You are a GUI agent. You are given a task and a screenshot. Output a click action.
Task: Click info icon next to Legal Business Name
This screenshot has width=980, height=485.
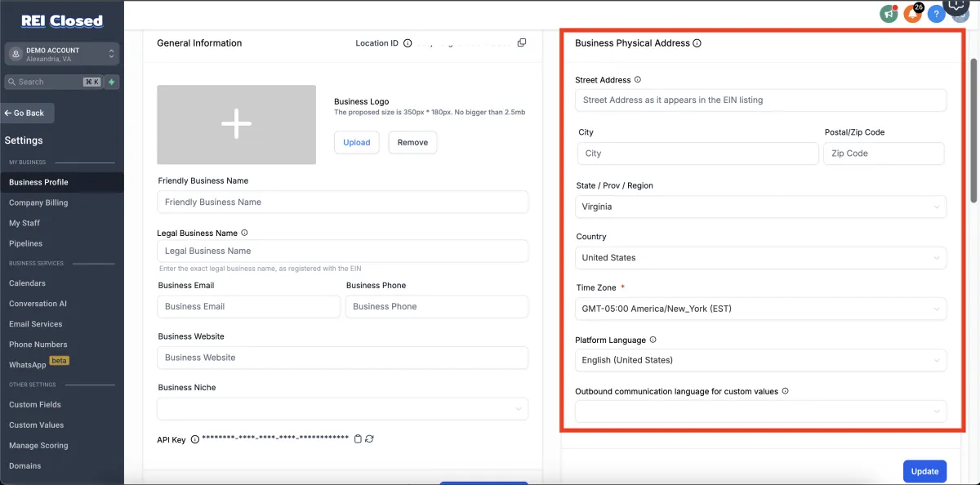(x=244, y=233)
